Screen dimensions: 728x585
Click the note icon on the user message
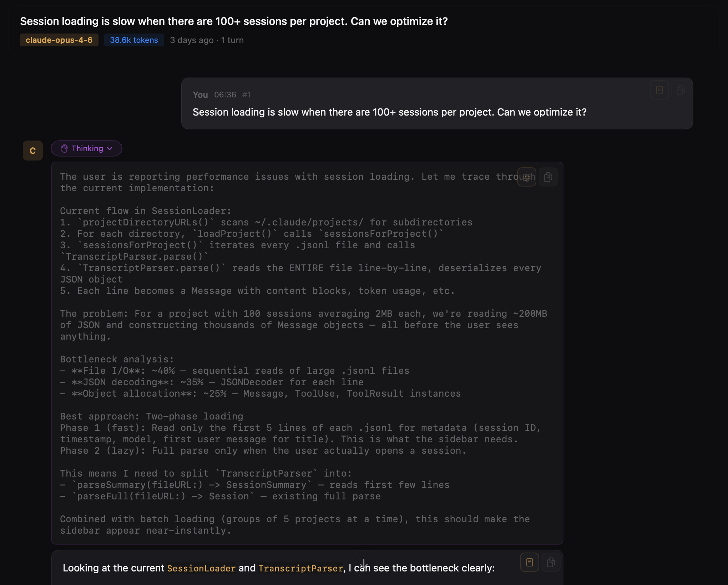point(659,90)
